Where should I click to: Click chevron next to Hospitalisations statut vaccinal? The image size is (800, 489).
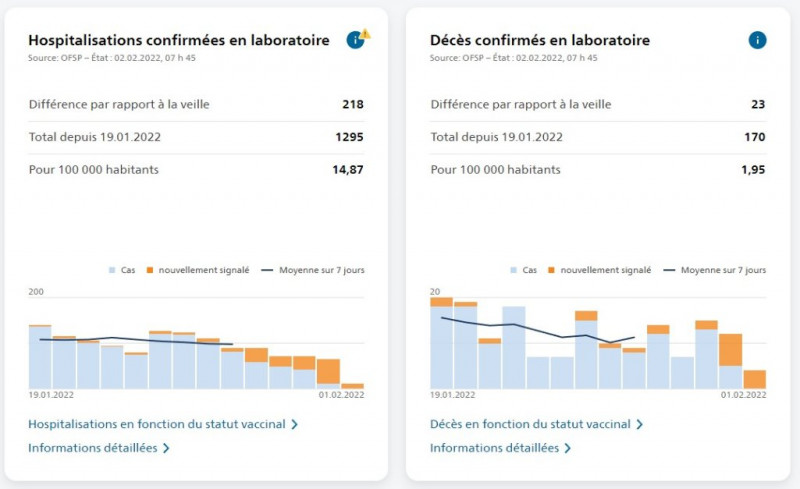coord(294,424)
